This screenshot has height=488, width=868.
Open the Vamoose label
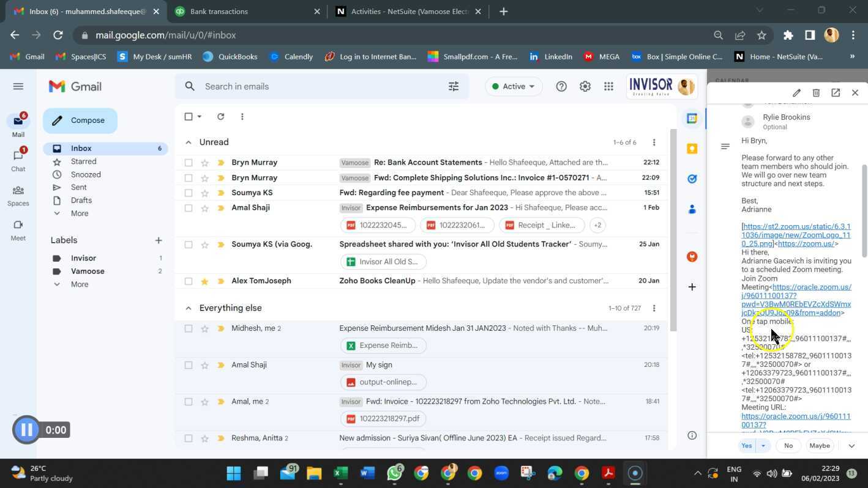tap(88, 272)
